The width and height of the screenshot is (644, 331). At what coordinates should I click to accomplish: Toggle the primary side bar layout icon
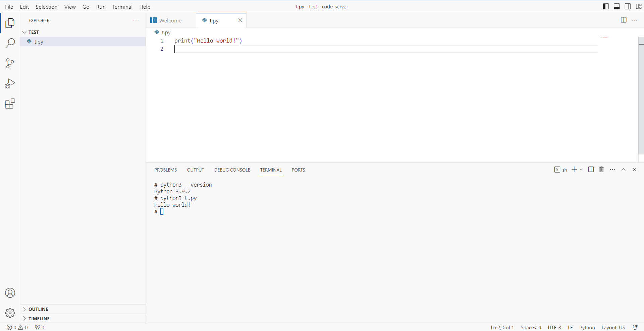[606, 6]
